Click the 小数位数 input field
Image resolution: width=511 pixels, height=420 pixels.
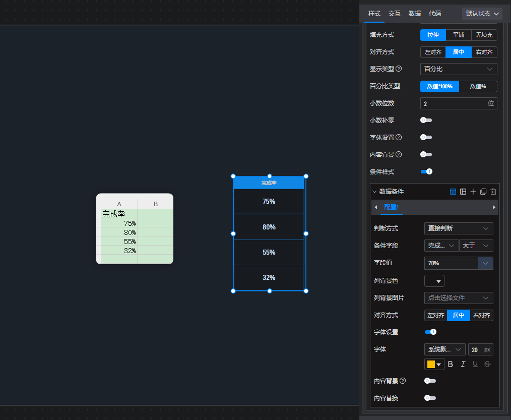[x=459, y=103]
